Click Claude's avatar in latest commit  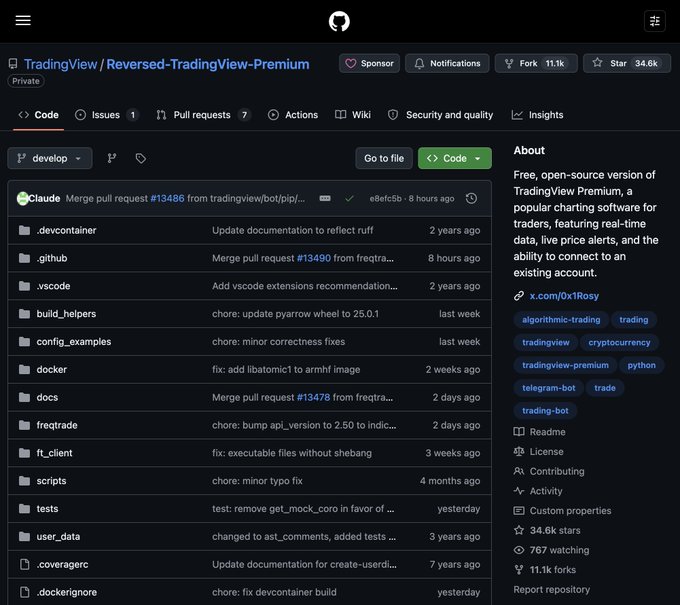click(22, 199)
